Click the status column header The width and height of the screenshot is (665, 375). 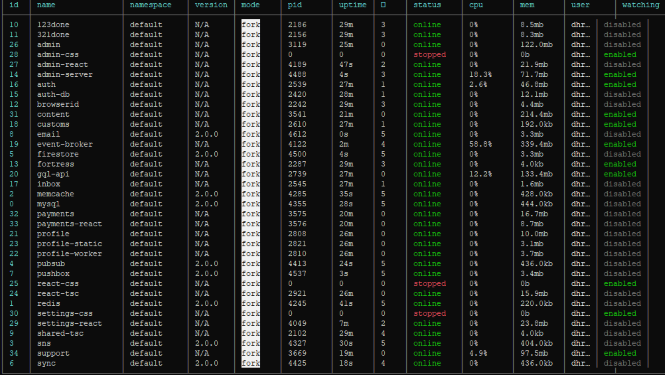click(x=427, y=5)
